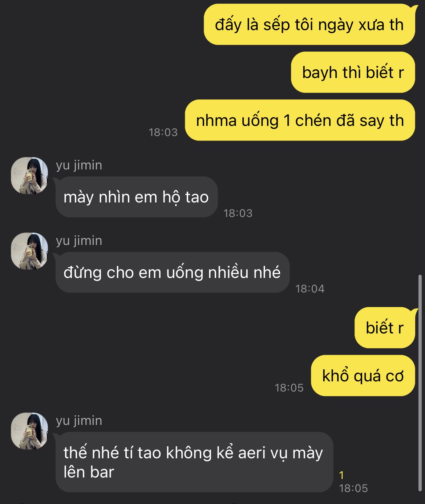
Task: Click the 18:03 timestamp beside "nhma uống 1 chén"
Action: point(163,132)
